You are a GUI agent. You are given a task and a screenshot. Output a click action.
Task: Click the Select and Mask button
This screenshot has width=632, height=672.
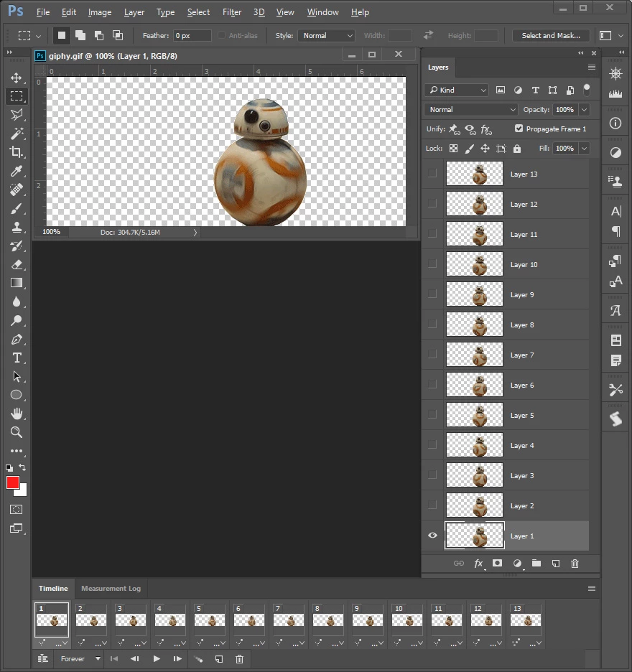click(551, 36)
